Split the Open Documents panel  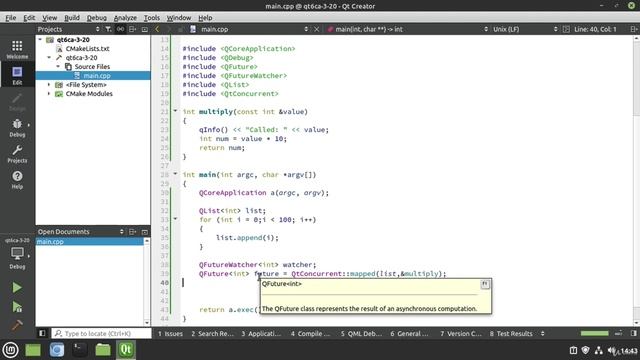[132, 231]
